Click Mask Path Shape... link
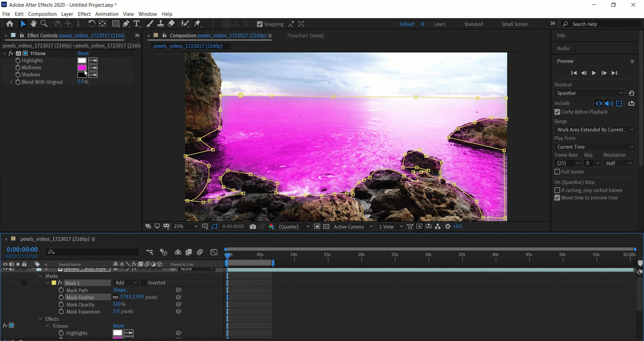The width and height of the screenshot is (644, 341). click(x=121, y=290)
